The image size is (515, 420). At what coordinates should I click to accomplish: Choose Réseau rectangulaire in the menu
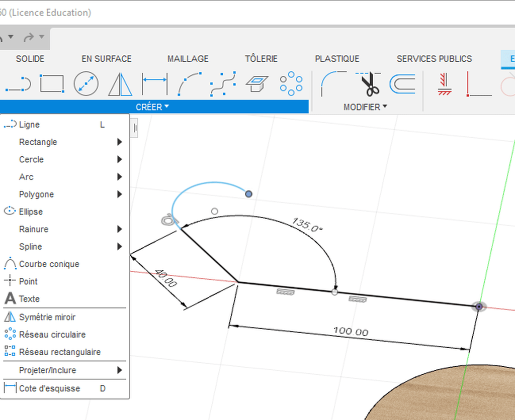(65, 352)
